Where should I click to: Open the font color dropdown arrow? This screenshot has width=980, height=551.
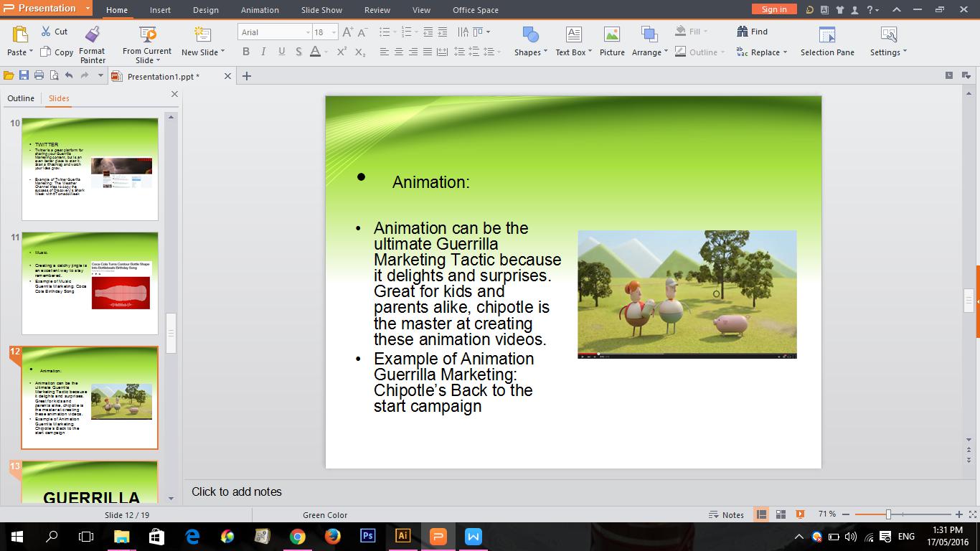tap(326, 52)
